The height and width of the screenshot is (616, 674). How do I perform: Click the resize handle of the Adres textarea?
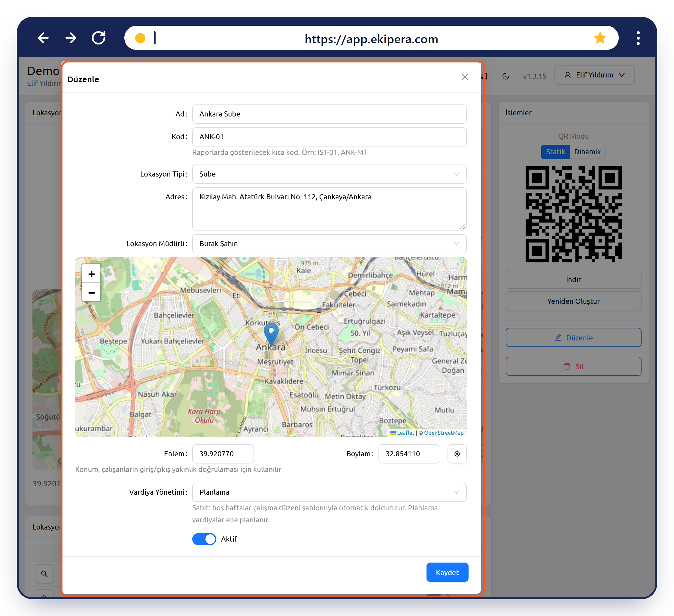(x=463, y=227)
